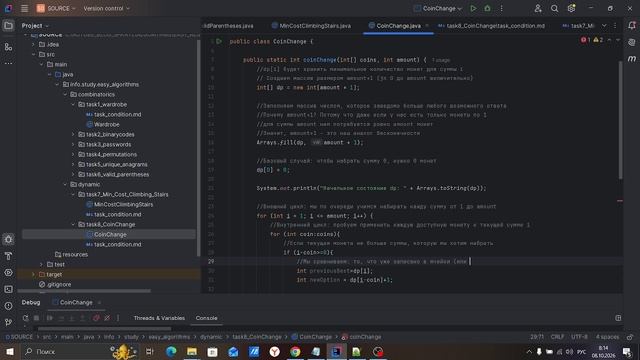Click easy_algorithms breadcrumb in navigation bar
The image size is (640, 360).
[x=169, y=337]
